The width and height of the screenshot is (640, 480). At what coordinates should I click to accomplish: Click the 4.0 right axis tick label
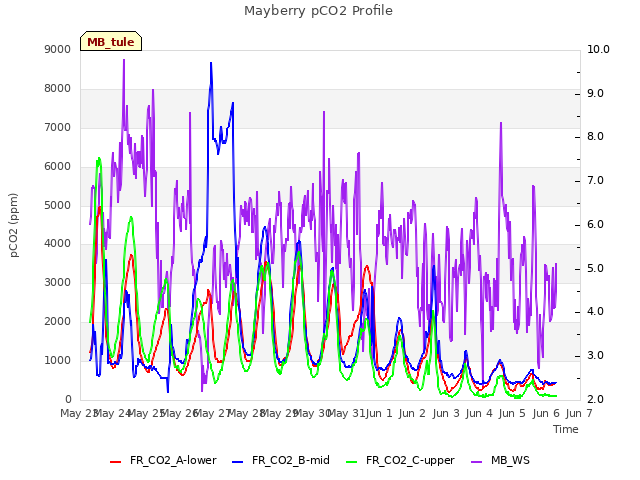point(595,311)
